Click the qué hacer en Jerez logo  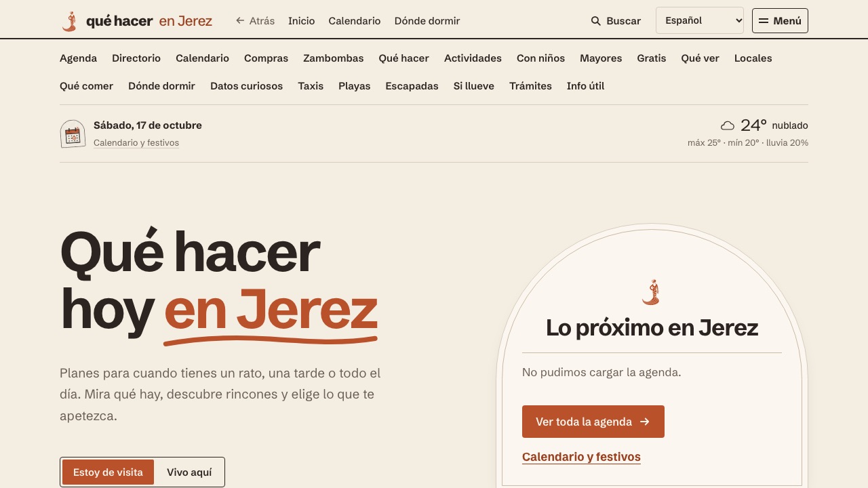click(136, 21)
